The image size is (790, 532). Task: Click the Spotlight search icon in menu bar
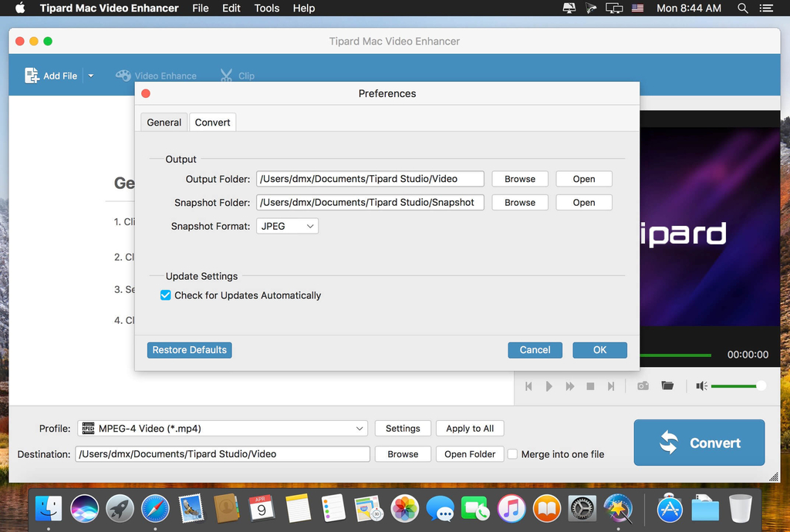pyautogui.click(x=743, y=8)
